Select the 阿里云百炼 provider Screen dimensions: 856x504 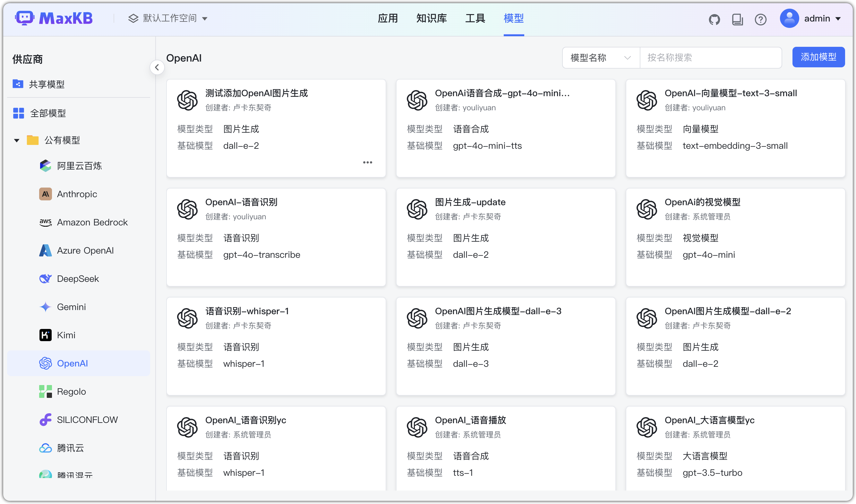79,166
